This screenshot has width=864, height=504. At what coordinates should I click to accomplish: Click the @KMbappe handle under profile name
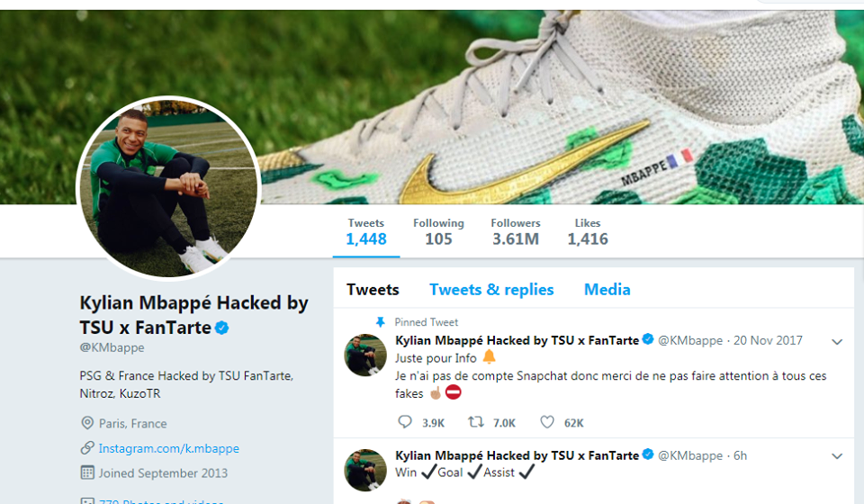coord(112,347)
